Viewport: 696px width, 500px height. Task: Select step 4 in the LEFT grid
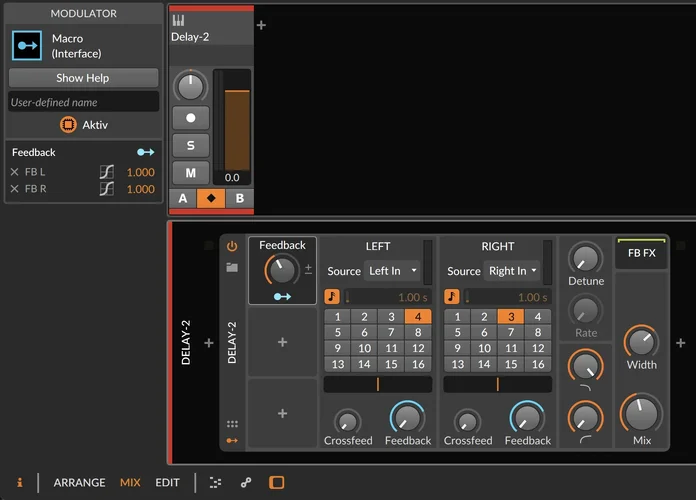pos(418,317)
